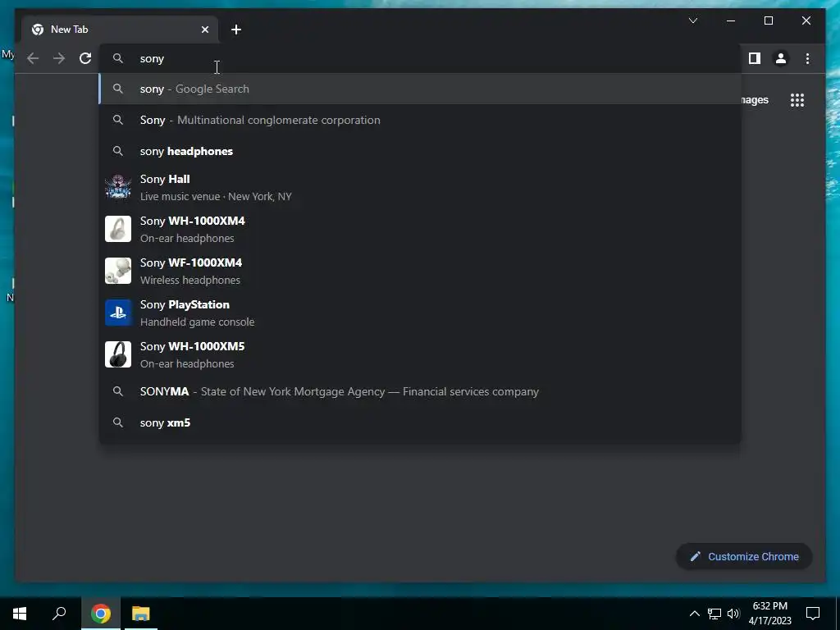Open the tab search chevron in title bar
The height and width of the screenshot is (630, 840).
692,21
